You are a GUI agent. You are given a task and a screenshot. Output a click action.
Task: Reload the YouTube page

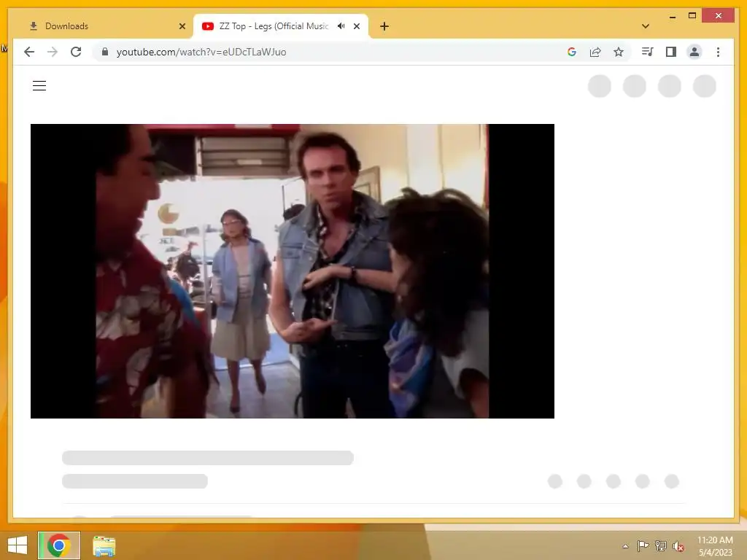tap(76, 52)
